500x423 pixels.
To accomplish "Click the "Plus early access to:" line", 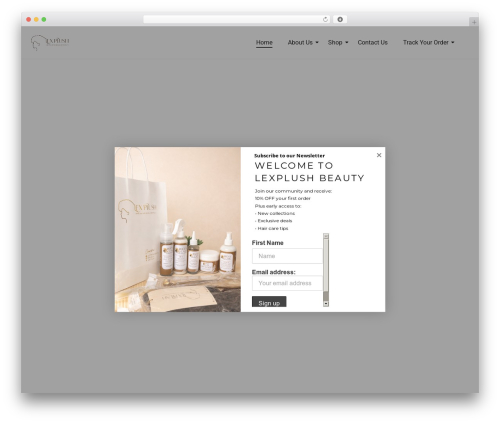I will point(278,206).
